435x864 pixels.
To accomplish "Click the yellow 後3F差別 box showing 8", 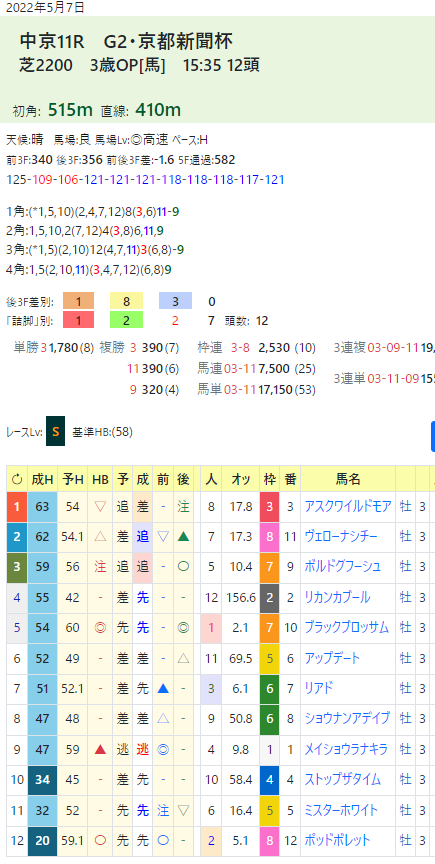I will (x=127, y=301).
